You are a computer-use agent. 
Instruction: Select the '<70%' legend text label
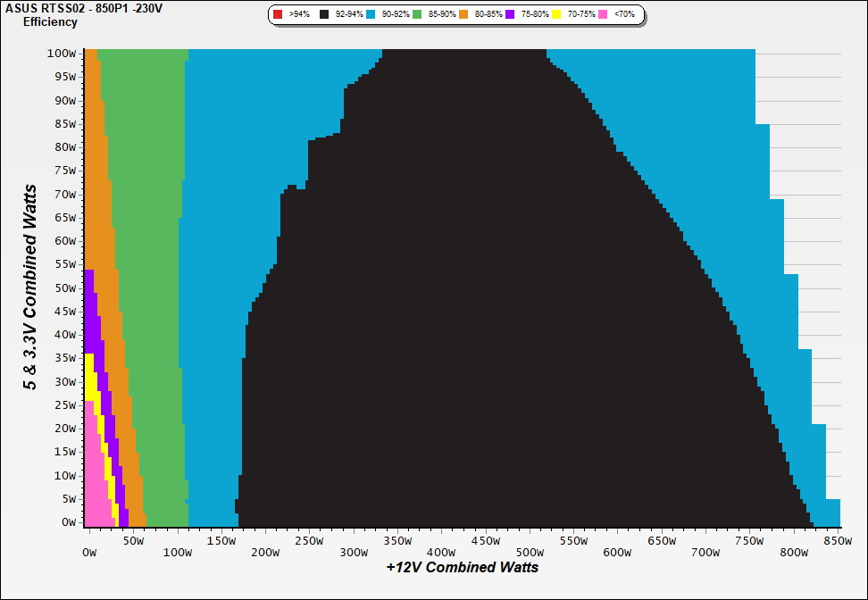click(624, 15)
